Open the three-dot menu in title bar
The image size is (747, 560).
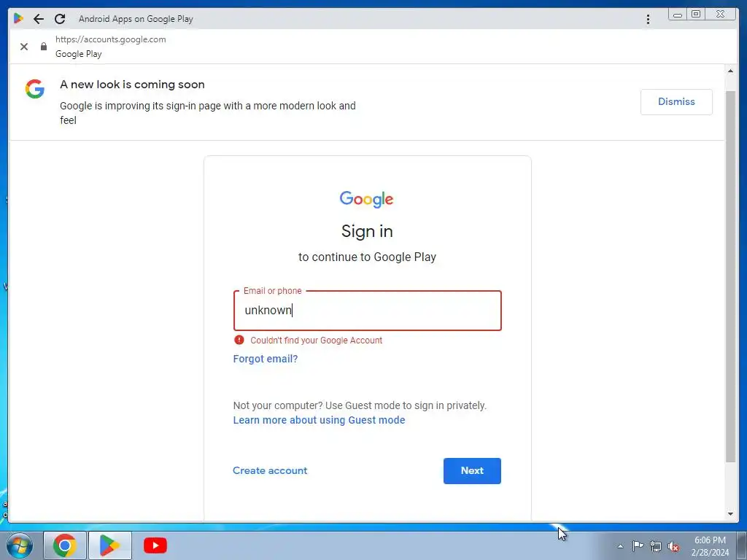tap(648, 19)
